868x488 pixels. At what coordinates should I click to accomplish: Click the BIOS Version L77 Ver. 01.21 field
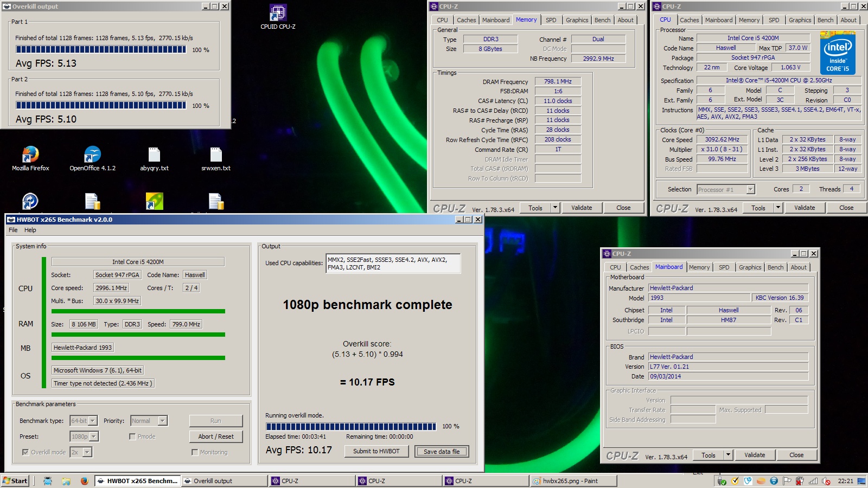pyautogui.click(x=729, y=367)
